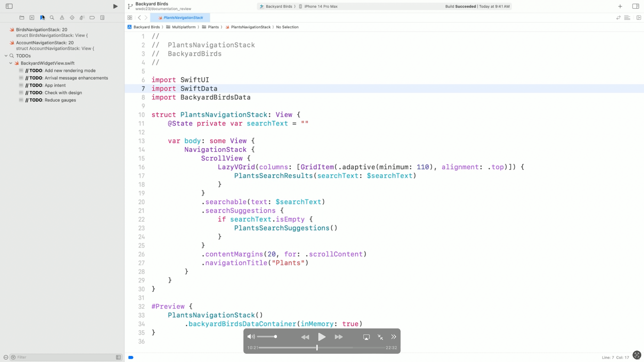This screenshot has width=644, height=362.
Task: Open the Issue navigator warning icon
Action: pyautogui.click(x=62, y=17)
